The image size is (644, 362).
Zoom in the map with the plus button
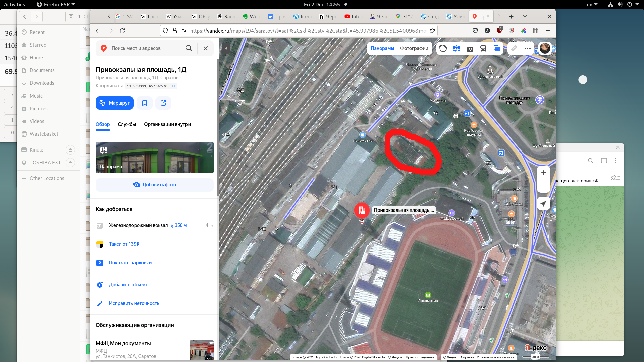pyautogui.click(x=544, y=173)
